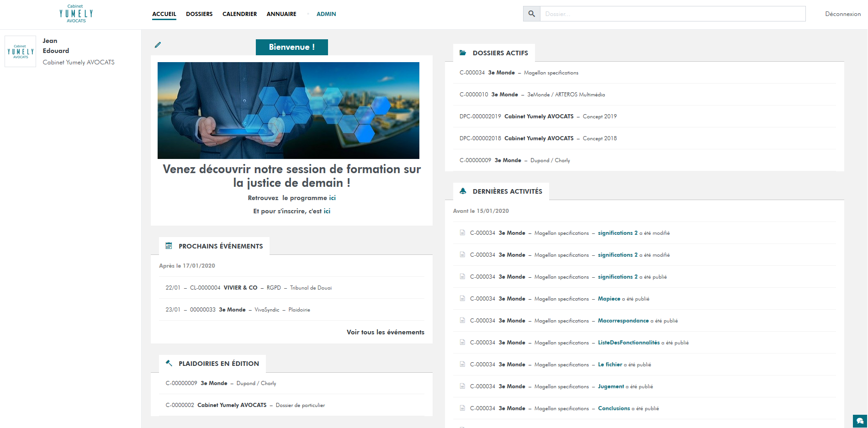The image size is (868, 428).
Task: Click the Dernières Activités bell icon
Action: (x=463, y=191)
